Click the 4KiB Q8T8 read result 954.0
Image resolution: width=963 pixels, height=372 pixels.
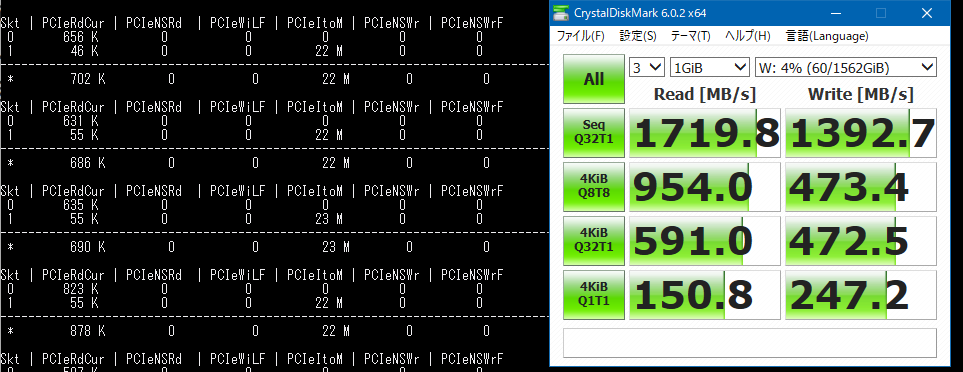coord(705,187)
